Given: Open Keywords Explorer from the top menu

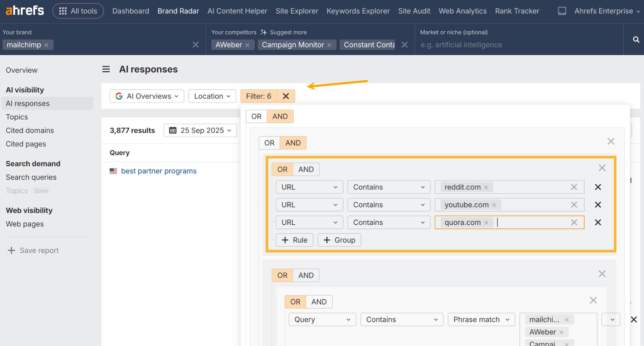Looking at the screenshot, I should (x=358, y=11).
